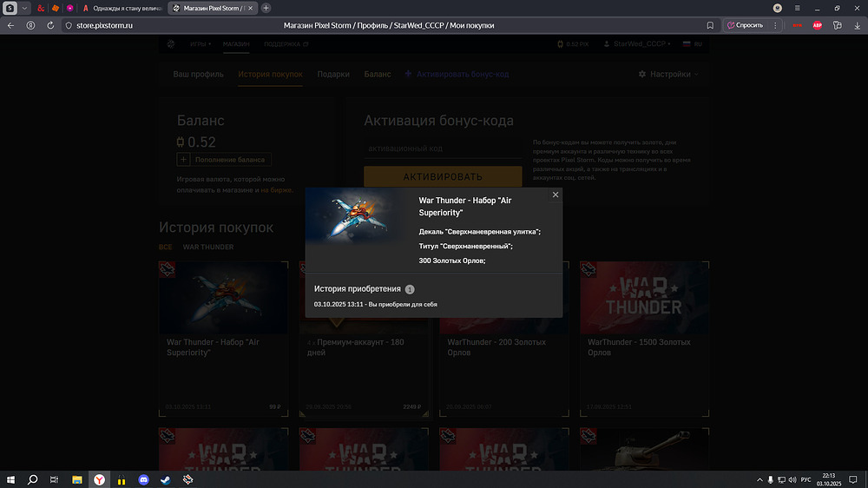Open a new browser tab
The width and height of the screenshot is (868, 488).
coord(266,8)
